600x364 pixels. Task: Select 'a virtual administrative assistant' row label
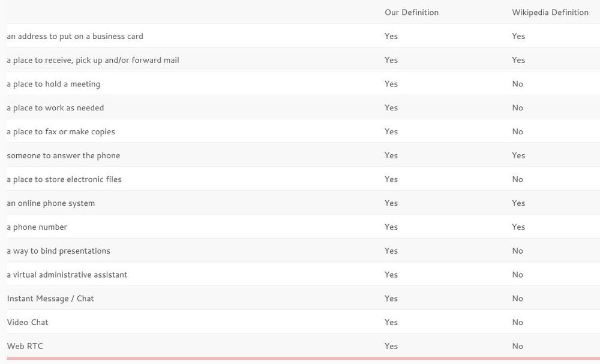pos(67,275)
